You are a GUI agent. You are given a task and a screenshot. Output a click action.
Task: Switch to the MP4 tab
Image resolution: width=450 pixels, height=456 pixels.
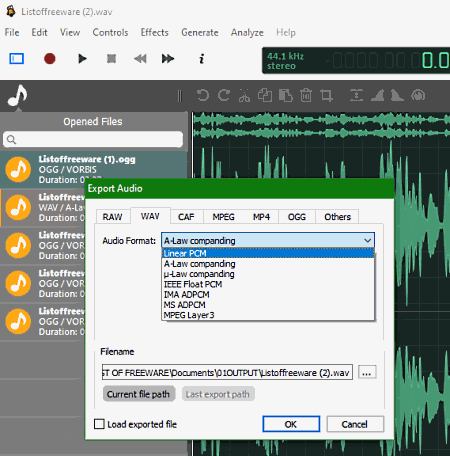(261, 217)
